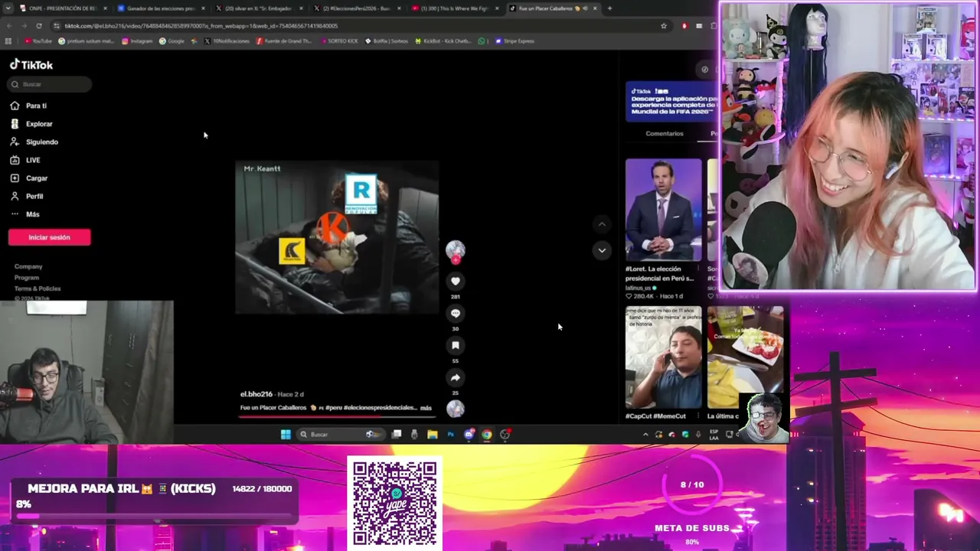
Task: Open the #Loret election video thumbnail
Action: tap(663, 209)
